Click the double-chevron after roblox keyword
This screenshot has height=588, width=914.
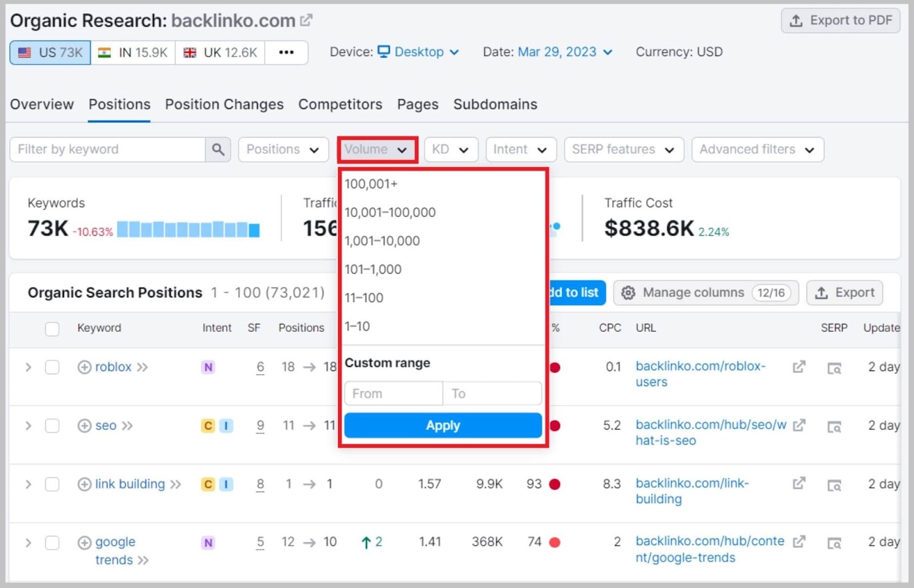[x=142, y=367]
